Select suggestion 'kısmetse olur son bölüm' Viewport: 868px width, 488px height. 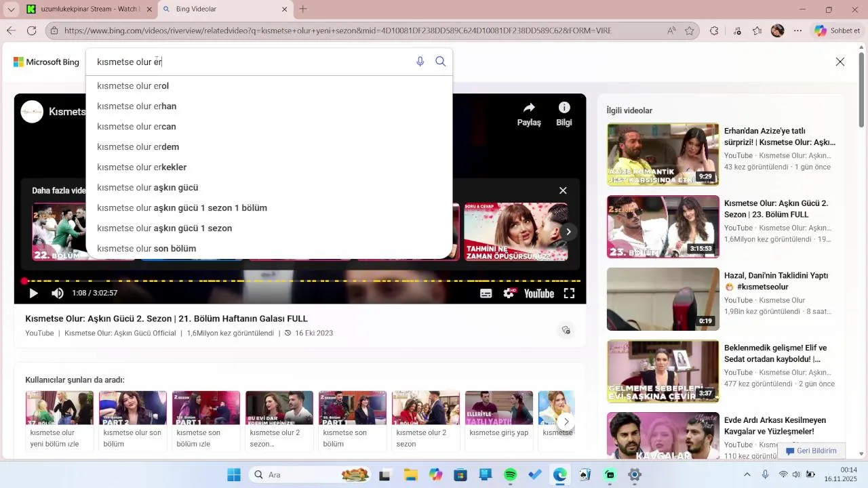[269, 249]
